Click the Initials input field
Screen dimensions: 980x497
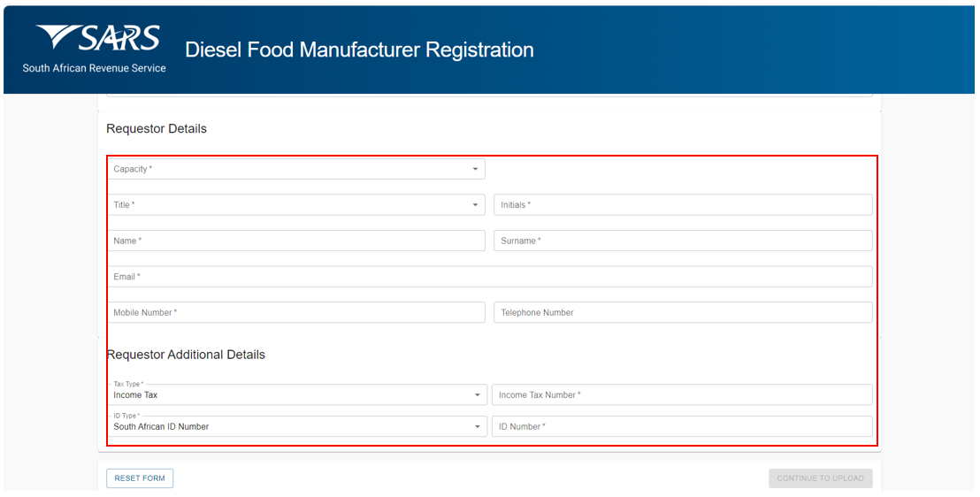[683, 205]
